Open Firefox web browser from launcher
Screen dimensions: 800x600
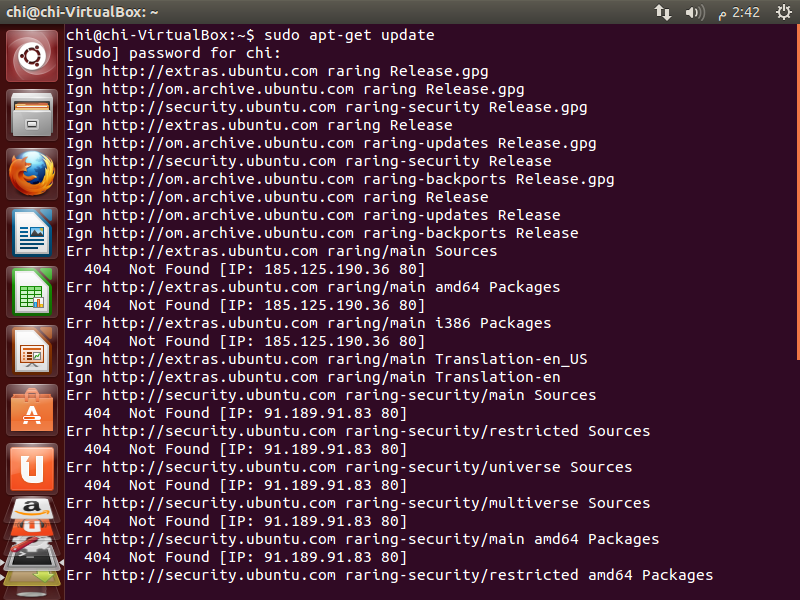33,174
